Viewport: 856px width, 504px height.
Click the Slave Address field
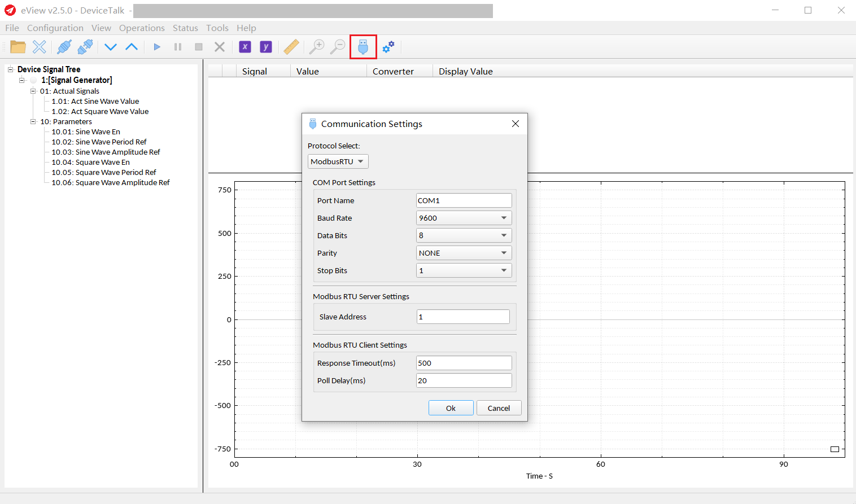[x=463, y=317]
